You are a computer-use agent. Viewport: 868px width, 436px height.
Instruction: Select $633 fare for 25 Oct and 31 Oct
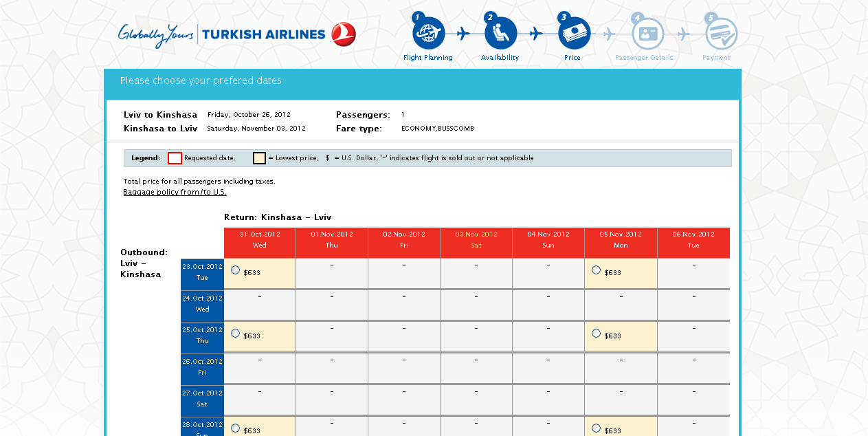(x=236, y=334)
